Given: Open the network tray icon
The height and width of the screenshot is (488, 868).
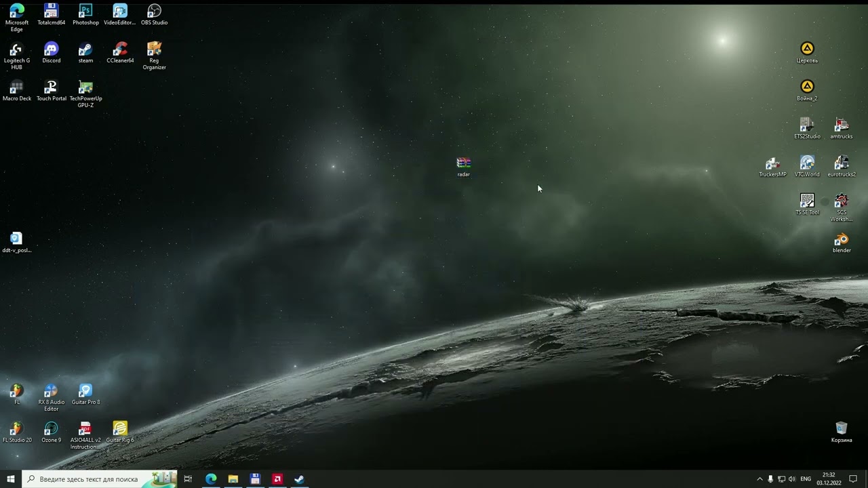Looking at the screenshot, I should [x=781, y=479].
